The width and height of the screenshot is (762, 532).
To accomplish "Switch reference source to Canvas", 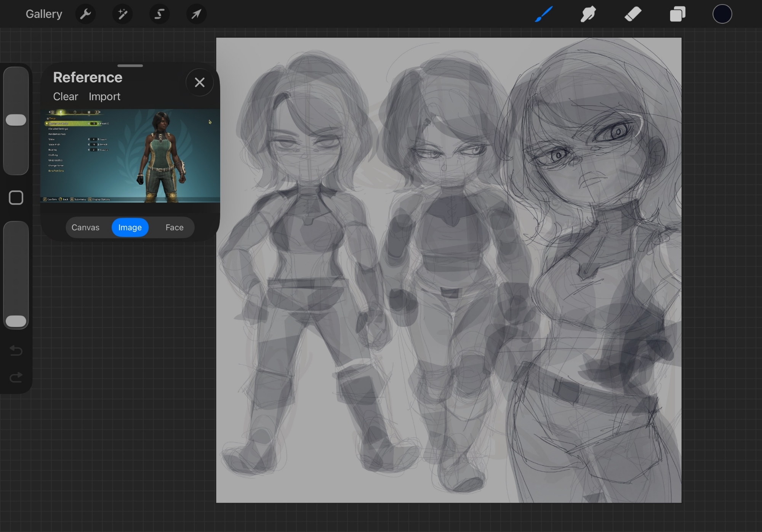I will pyautogui.click(x=85, y=228).
